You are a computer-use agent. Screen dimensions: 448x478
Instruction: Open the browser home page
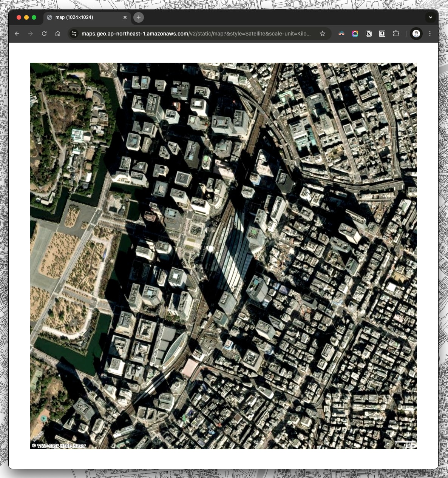coord(58,34)
